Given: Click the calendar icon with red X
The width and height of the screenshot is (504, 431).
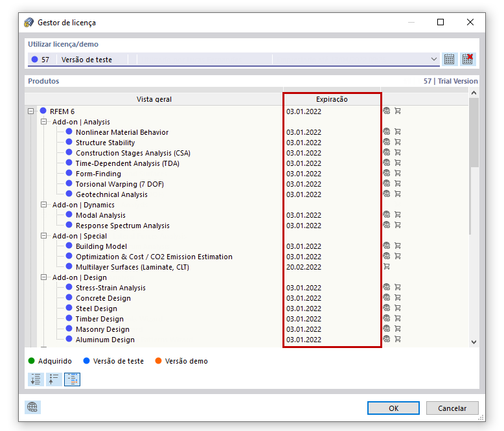Looking at the screenshot, I should 468,60.
